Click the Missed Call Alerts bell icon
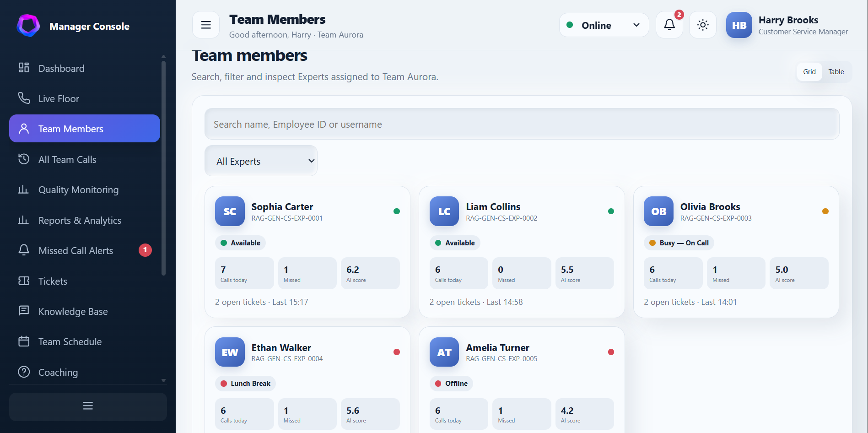This screenshot has width=868, height=433. pyautogui.click(x=24, y=250)
